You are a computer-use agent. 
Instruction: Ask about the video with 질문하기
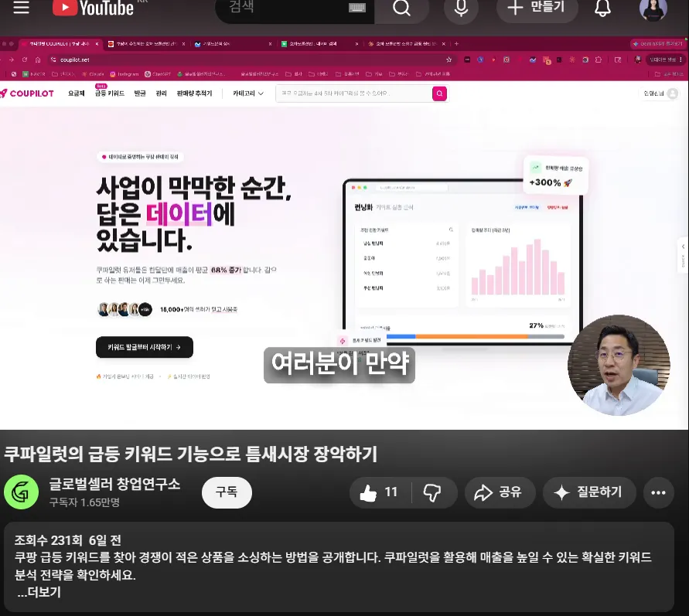click(589, 492)
